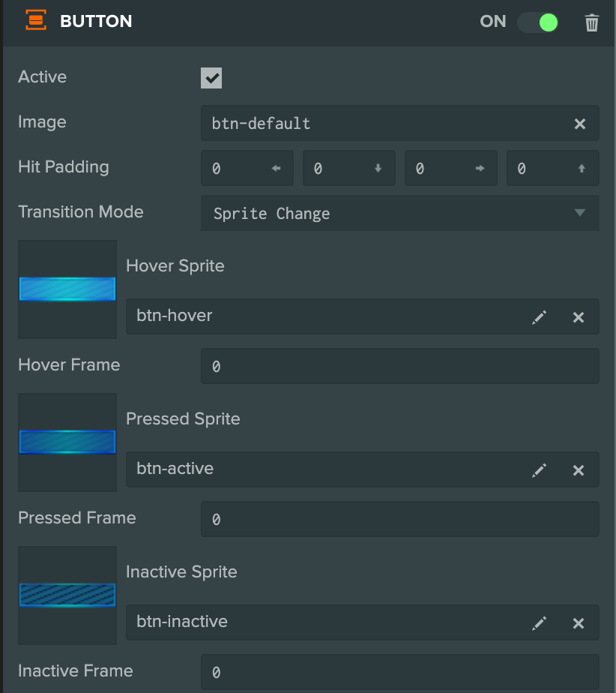This screenshot has height=693, width=616.
Task: Edit the btn-active pressed sprite
Action: pos(539,469)
